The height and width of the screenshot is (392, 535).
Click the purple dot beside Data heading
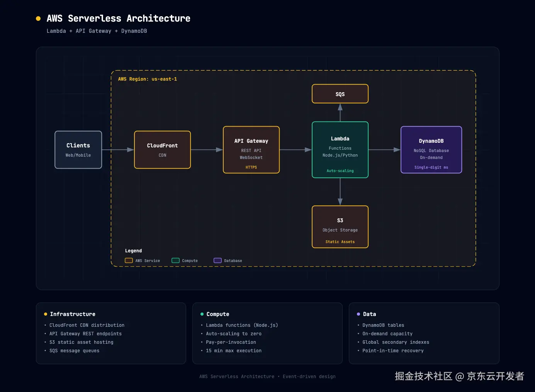358,314
